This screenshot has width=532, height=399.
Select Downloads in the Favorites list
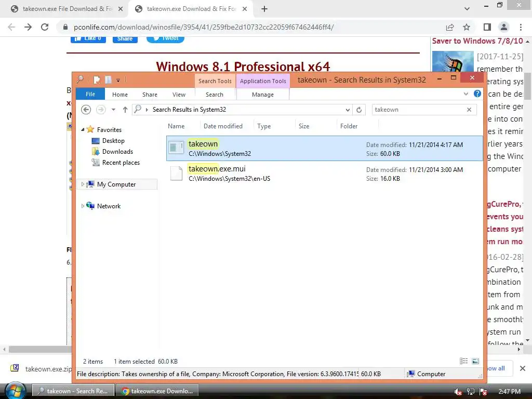pyautogui.click(x=117, y=152)
